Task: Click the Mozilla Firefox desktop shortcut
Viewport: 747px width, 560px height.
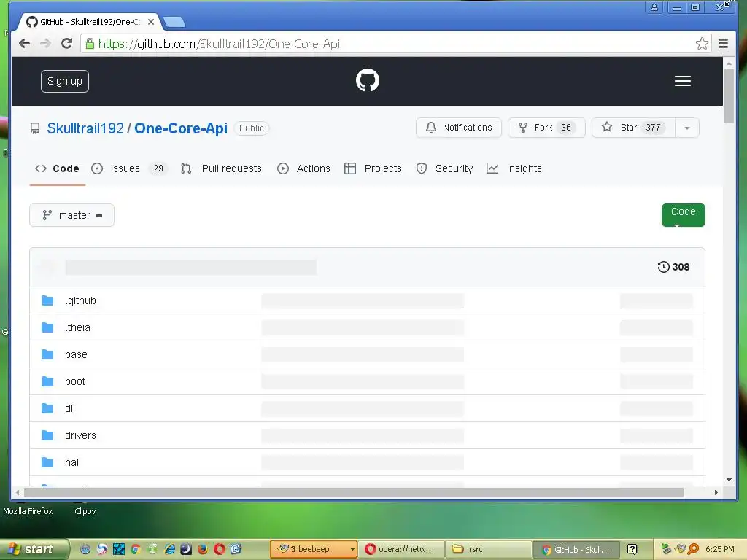Action: click(x=28, y=511)
